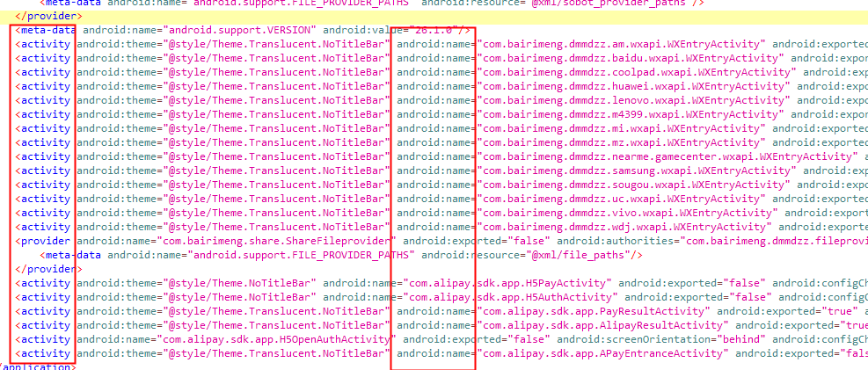Screen dimensions: 868x370
Task: Click "com.bairimeng.dmmdzz.wdj.wxapi.WXEntryActivity" value
Action: pyautogui.click(x=625, y=228)
